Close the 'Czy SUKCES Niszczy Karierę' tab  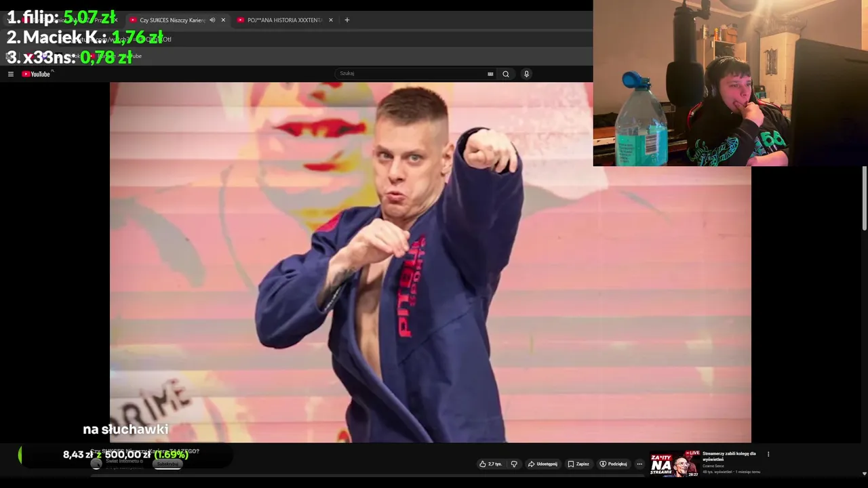tap(223, 20)
